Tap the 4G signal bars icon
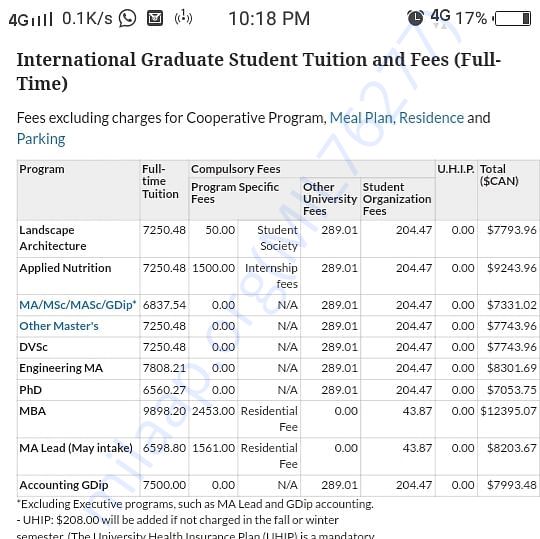540x539 pixels. tap(31, 20)
